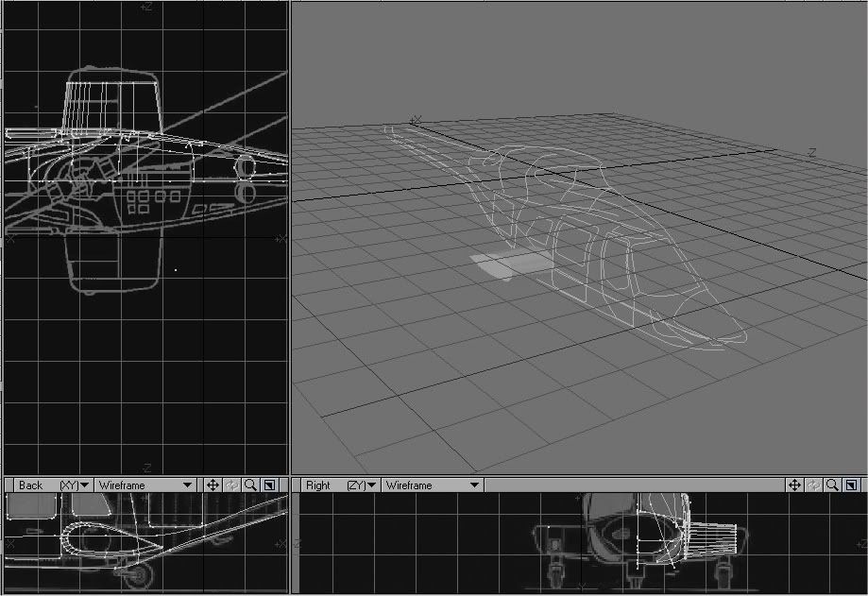Click the rotate icon in Back viewport
The height and width of the screenshot is (596, 868).
tap(231, 485)
